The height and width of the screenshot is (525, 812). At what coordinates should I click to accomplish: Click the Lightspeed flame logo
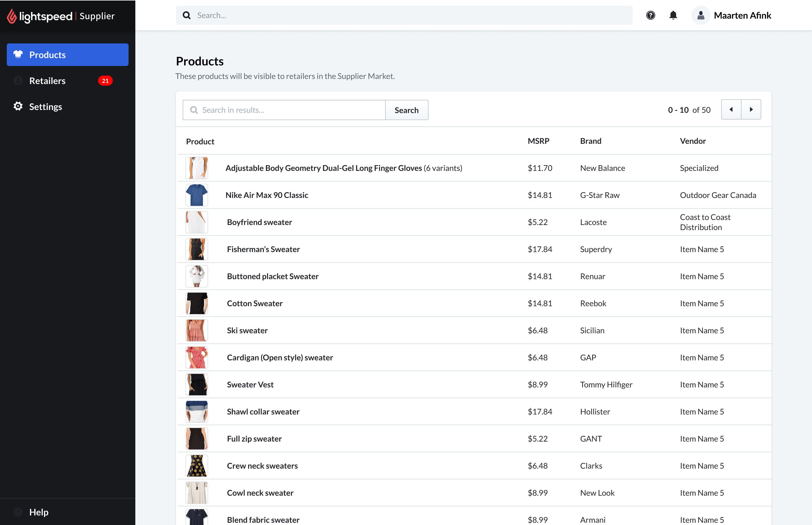12,16
